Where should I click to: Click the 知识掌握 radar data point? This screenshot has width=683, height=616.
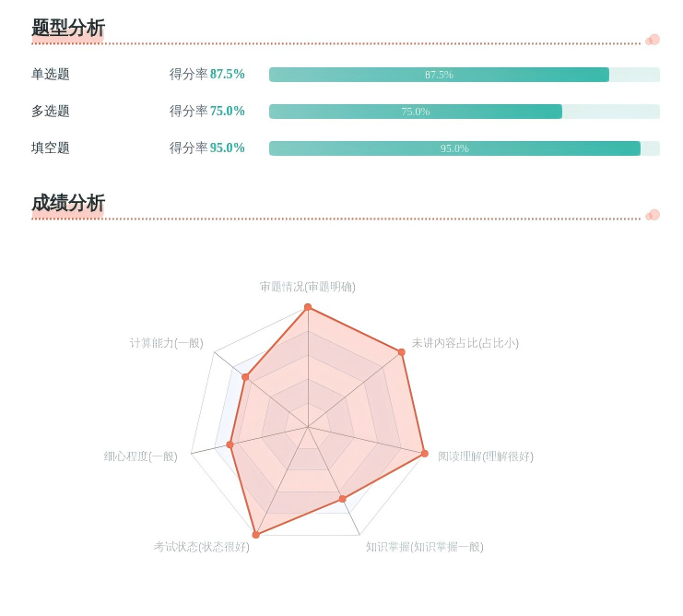coord(343,499)
